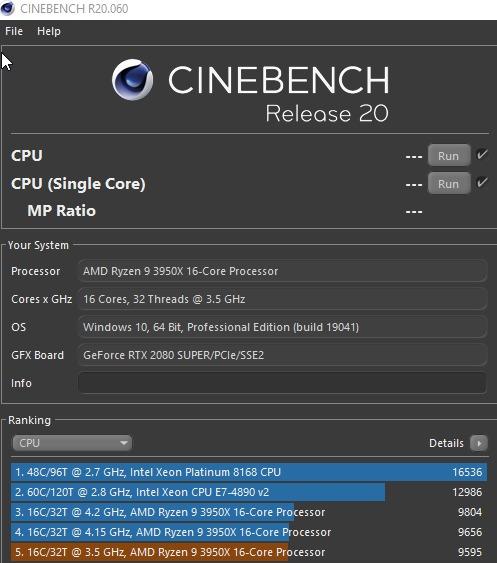Select the Xeon E7-4890 v2 ranking entry
497x563 pixels.
249,492
